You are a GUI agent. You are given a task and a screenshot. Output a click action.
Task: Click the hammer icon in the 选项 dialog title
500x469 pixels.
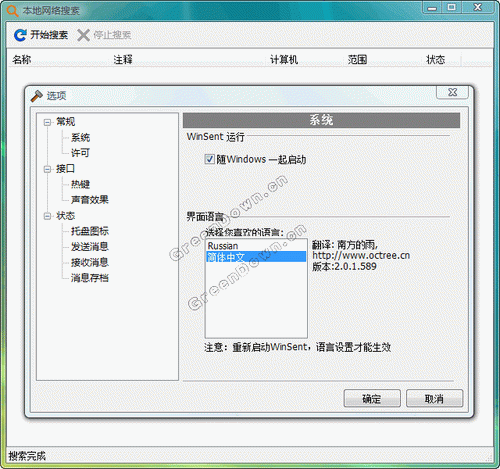[x=37, y=96]
